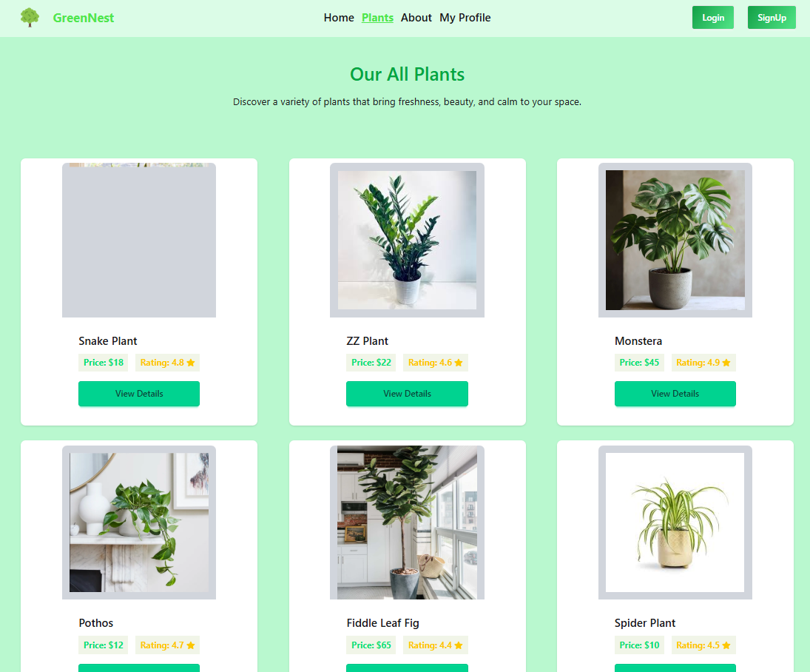View Details for the Monstera
This screenshot has height=672, width=810.
pos(675,394)
